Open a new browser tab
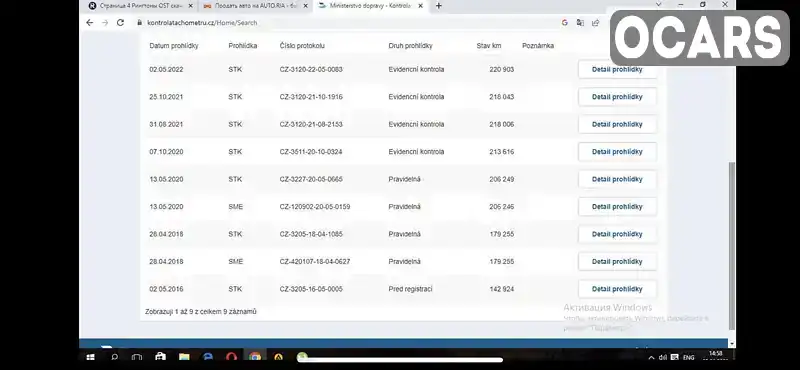This screenshot has height=370, width=800. coord(438,6)
